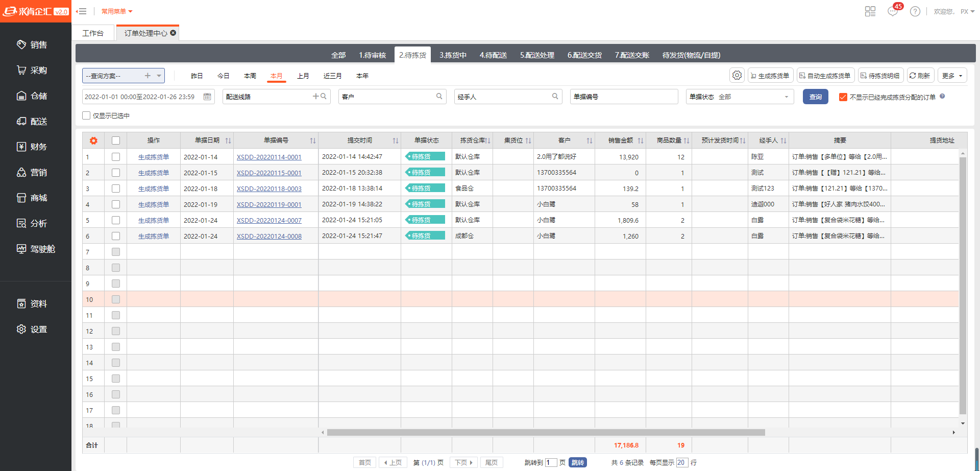Open the 单据状态 dropdown
Image resolution: width=980 pixels, height=471 pixels.
786,97
